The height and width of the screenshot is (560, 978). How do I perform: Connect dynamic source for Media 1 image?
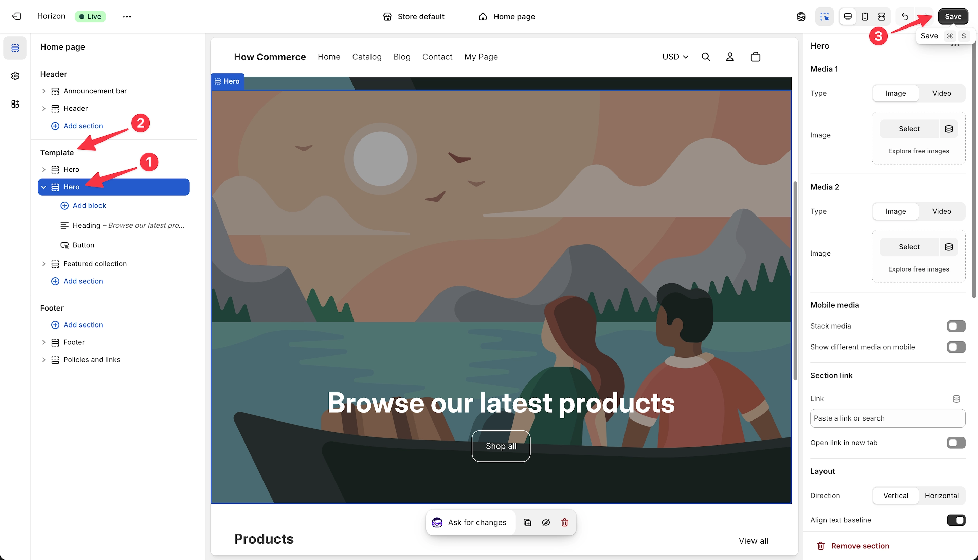pos(949,129)
